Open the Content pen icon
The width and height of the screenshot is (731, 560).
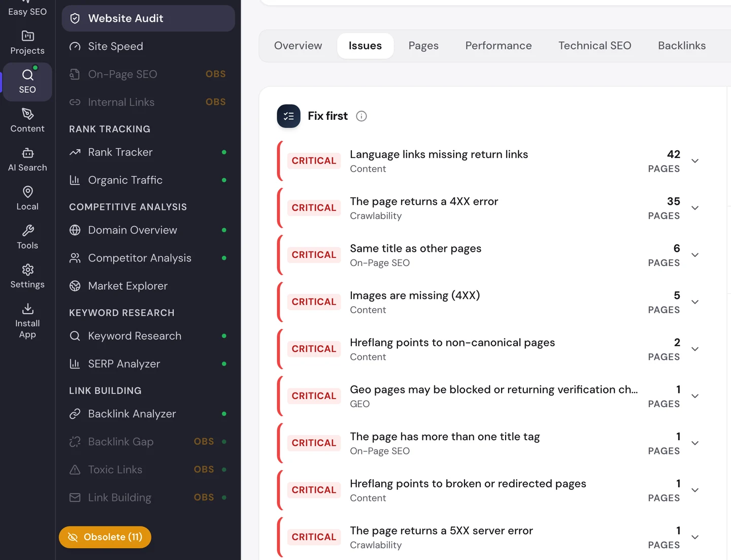pyautogui.click(x=28, y=114)
